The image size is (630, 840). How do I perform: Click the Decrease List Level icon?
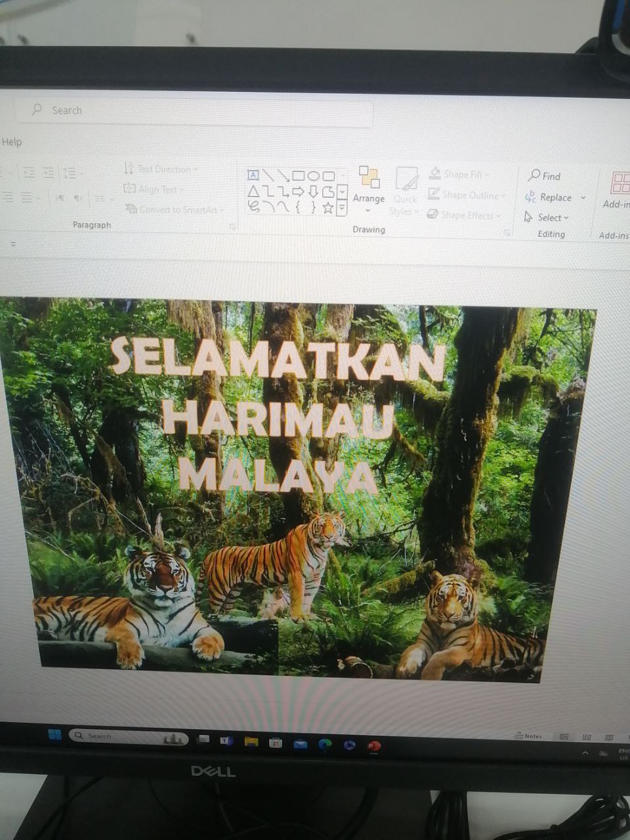click(29, 173)
